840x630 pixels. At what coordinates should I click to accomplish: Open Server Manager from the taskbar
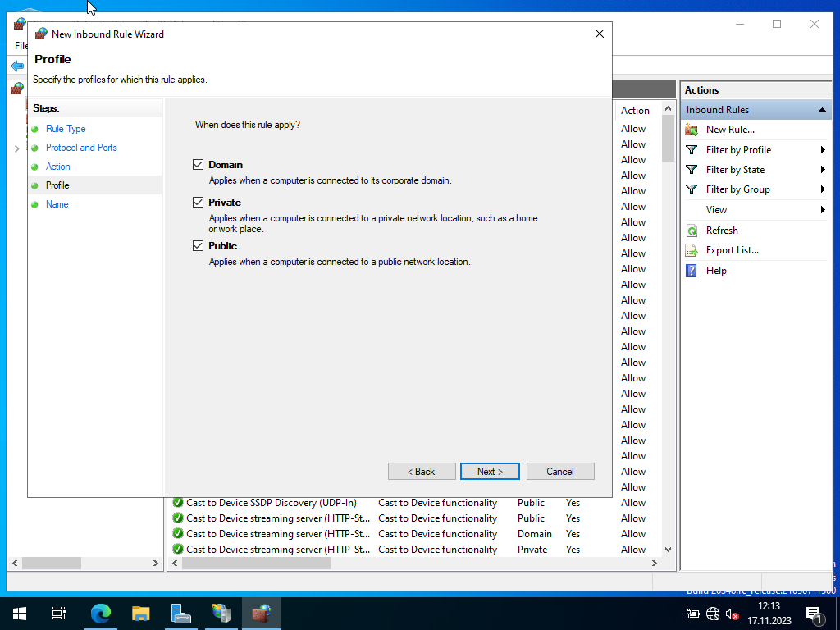point(181,613)
